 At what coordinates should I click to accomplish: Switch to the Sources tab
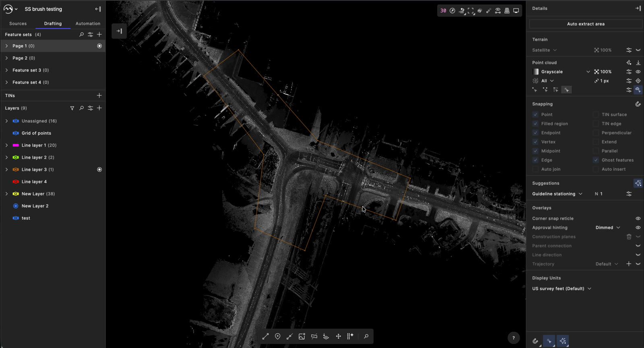coord(18,23)
